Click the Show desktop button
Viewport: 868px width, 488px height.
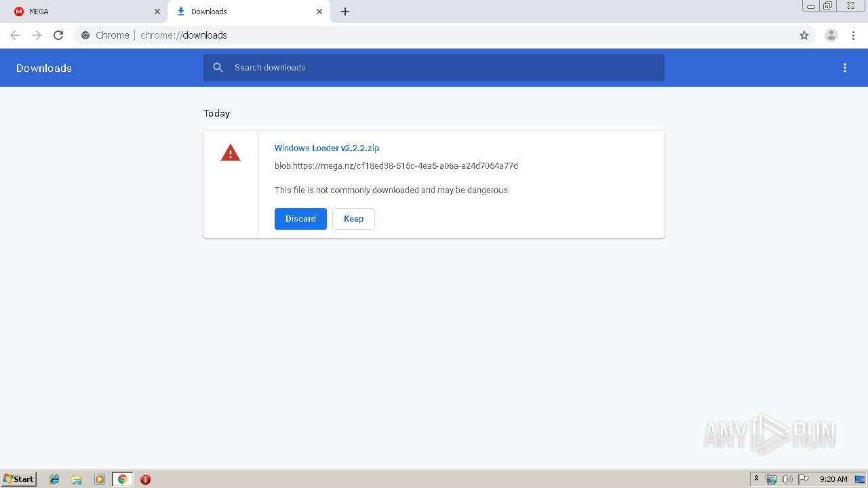[x=860, y=479]
